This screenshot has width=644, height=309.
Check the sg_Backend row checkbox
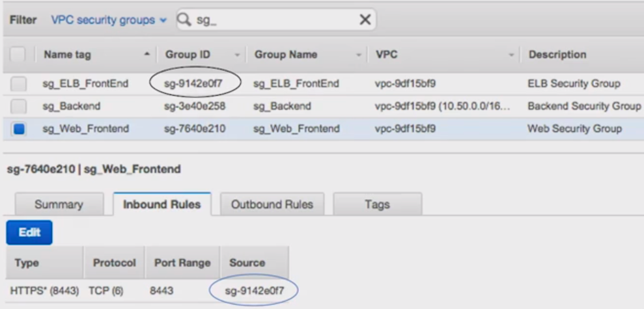point(18,107)
